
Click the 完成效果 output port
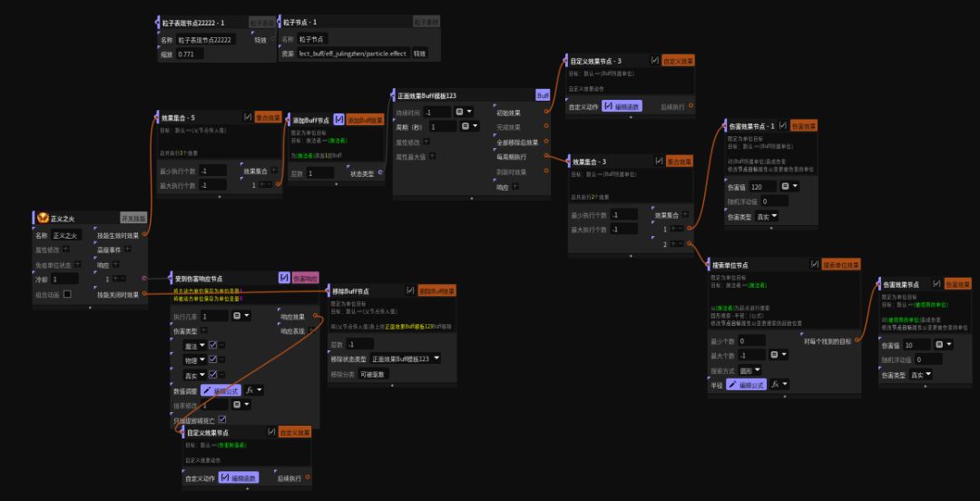547,127
